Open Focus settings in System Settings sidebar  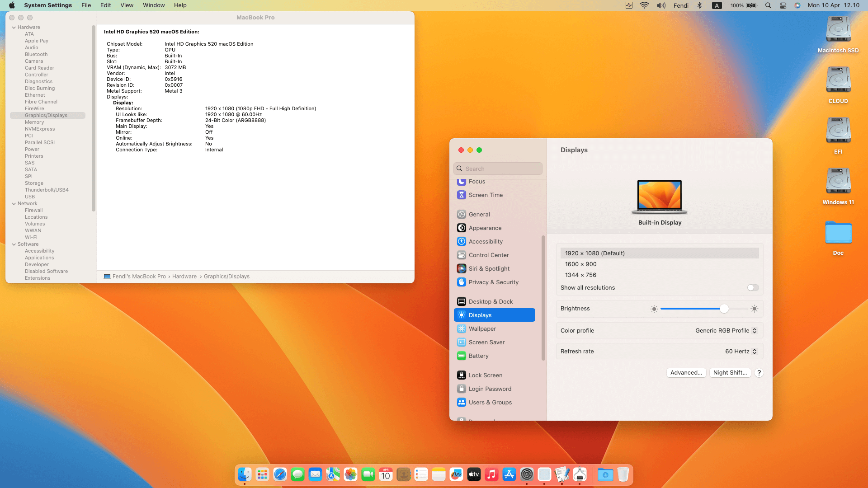494,182
